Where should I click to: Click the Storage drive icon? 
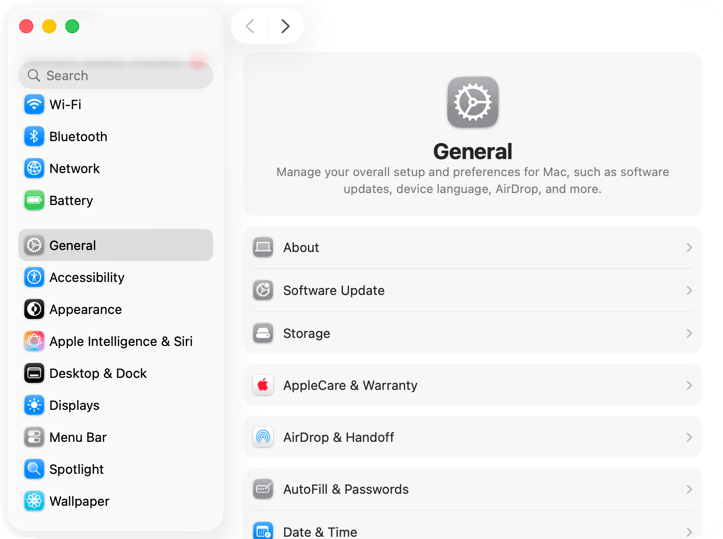(x=263, y=333)
